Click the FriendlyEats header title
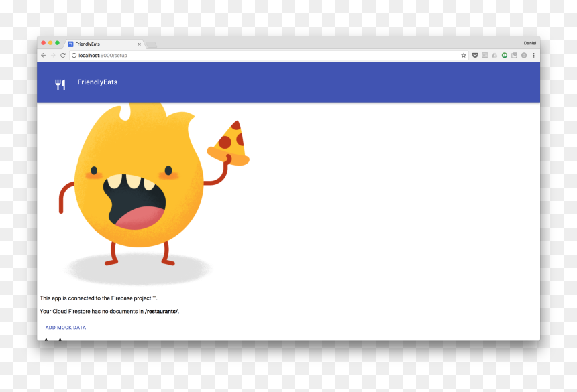 (97, 82)
